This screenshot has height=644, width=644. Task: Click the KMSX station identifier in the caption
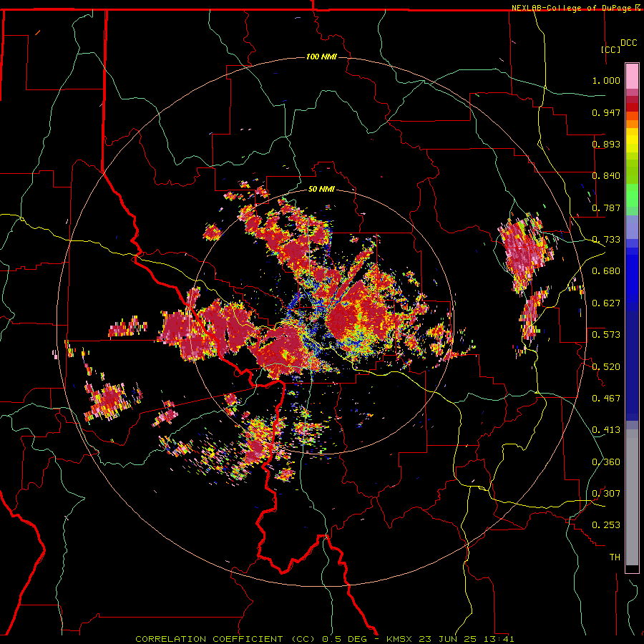tap(401, 639)
